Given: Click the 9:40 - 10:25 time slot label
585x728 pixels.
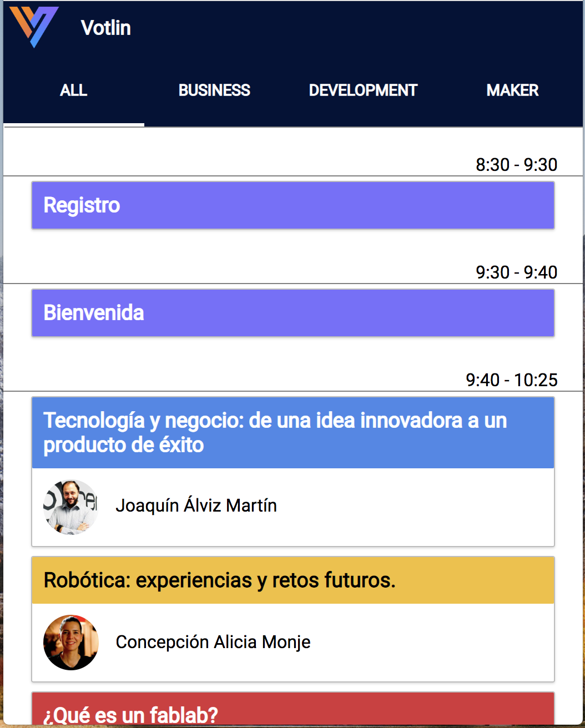Looking at the screenshot, I should point(512,380).
